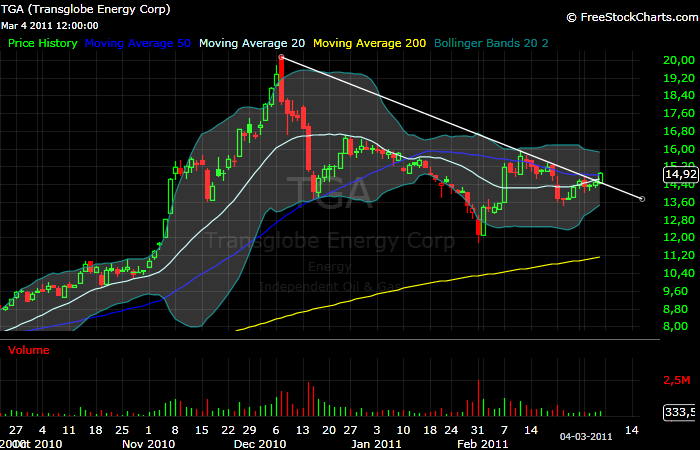Select the Moving Average 50 legend label

[x=138, y=43]
